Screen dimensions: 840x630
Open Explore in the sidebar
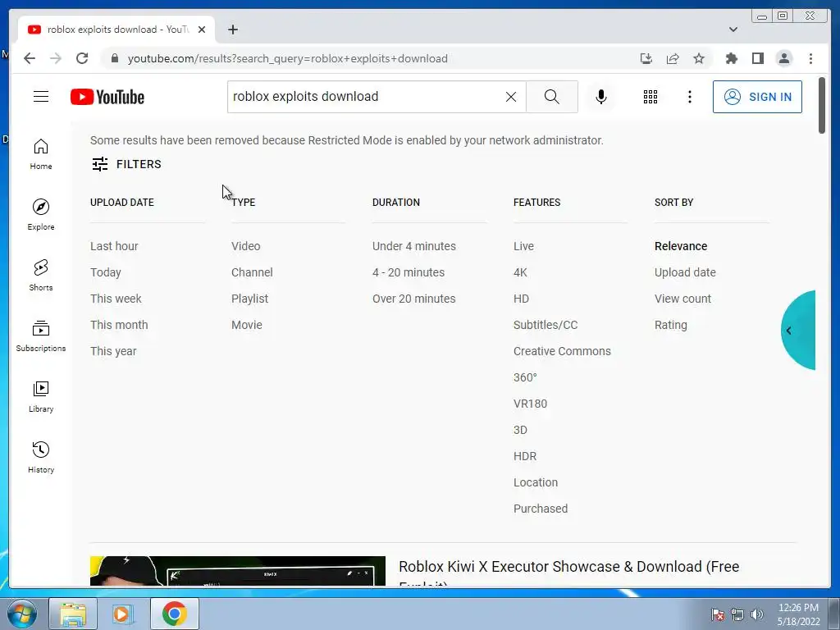tap(41, 214)
